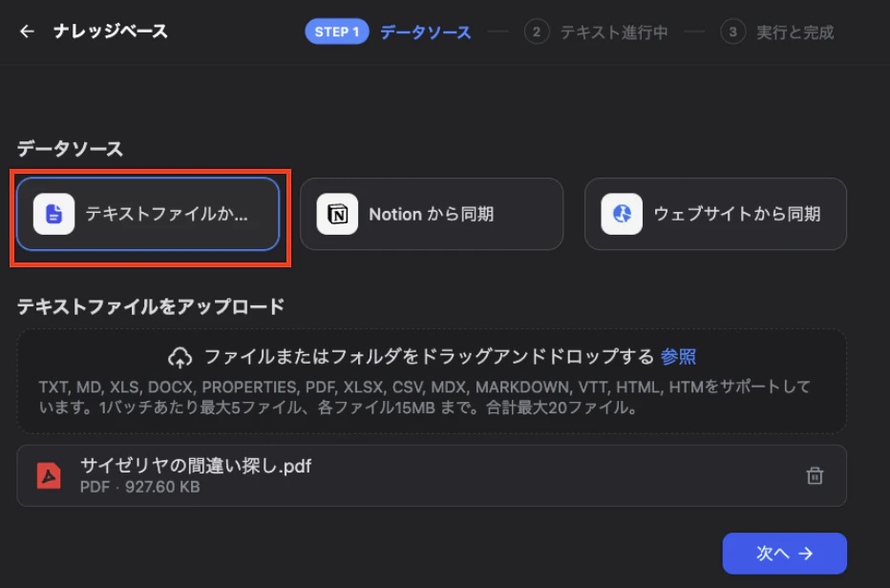
Task: Click the テキストファイルをアップロード heading
Action: (x=151, y=307)
